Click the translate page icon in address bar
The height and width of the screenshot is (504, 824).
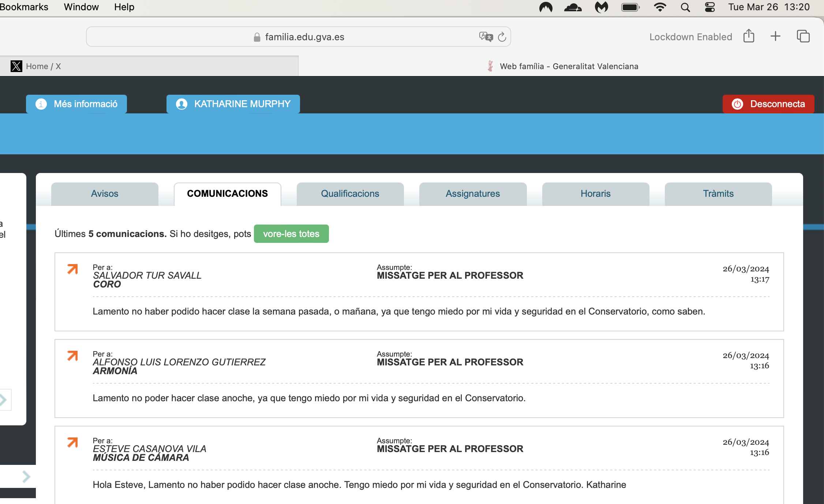(x=486, y=37)
